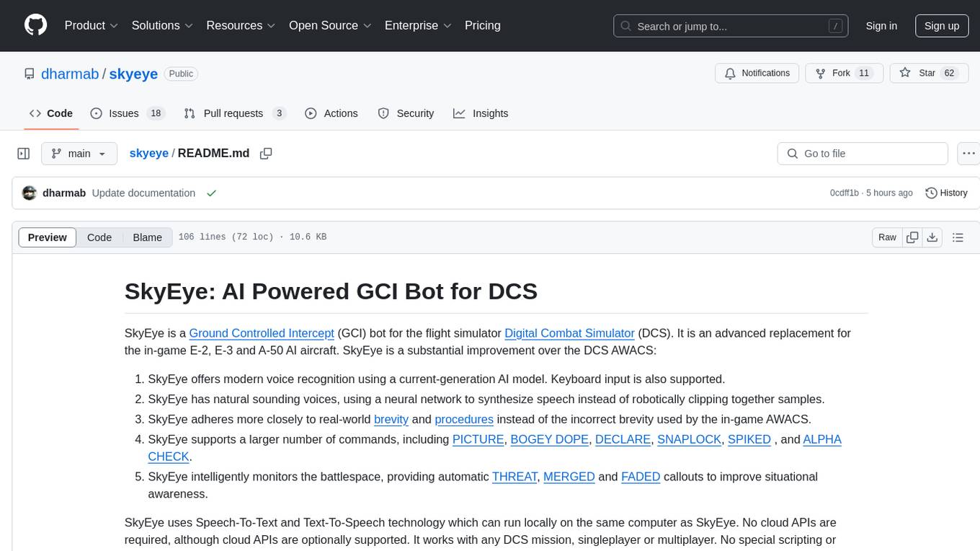The width and height of the screenshot is (980, 551).
Task: Open the Insights tab
Action: [x=481, y=113]
